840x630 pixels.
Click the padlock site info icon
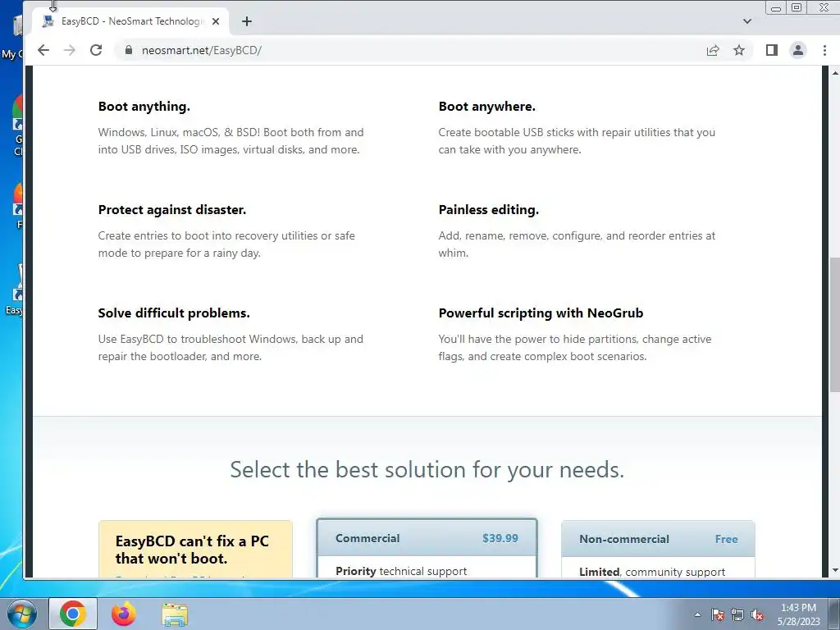pyautogui.click(x=128, y=50)
